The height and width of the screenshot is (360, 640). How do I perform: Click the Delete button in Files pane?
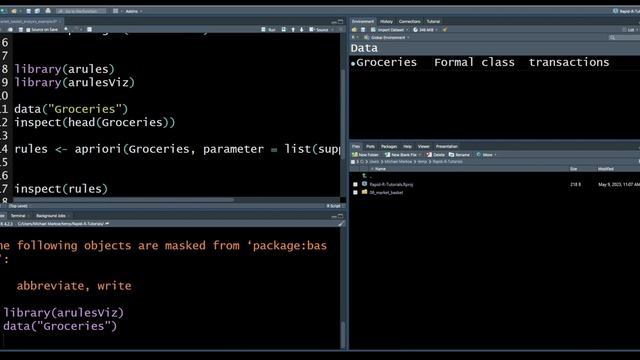(x=436, y=155)
